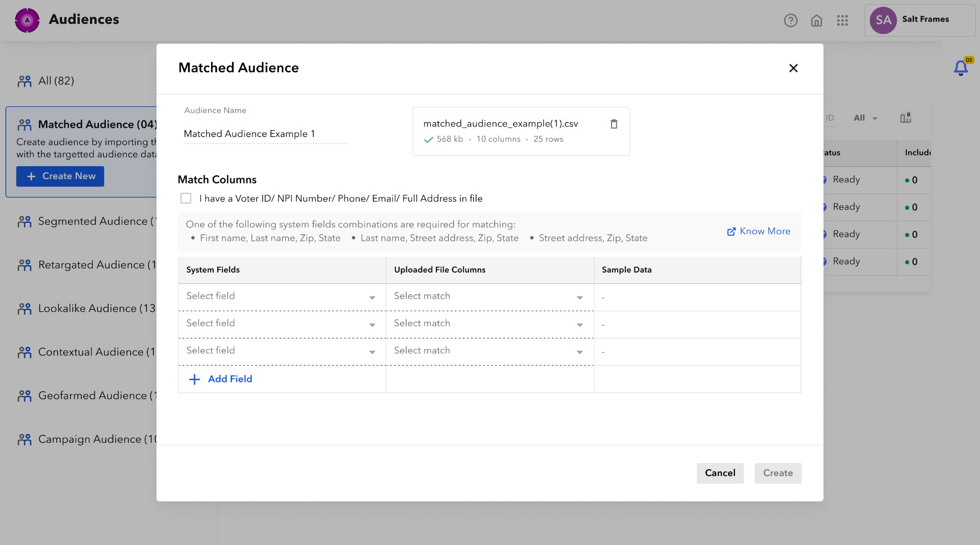Open the apps grid menu icon
The image size is (980, 545).
(842, 21)
